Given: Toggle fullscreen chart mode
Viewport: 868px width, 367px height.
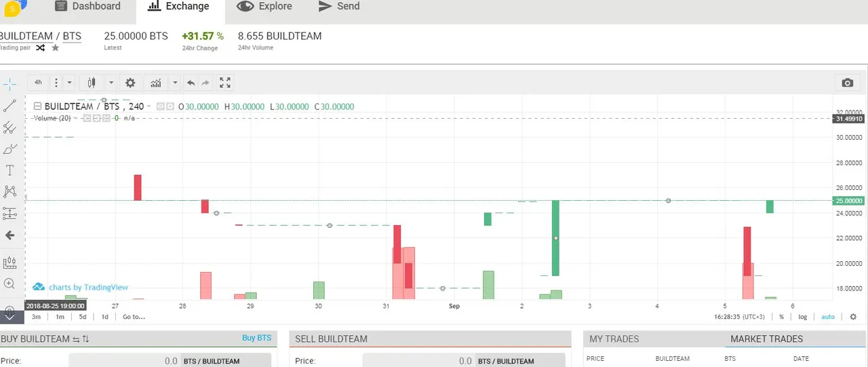Looking at the screenshot, I should 225,83.
